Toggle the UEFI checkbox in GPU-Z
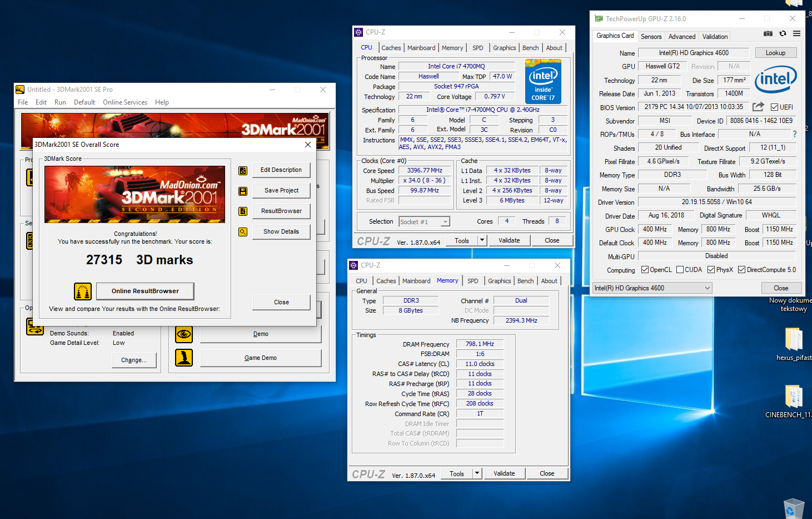The image size is (812, 519). point(775,107)
